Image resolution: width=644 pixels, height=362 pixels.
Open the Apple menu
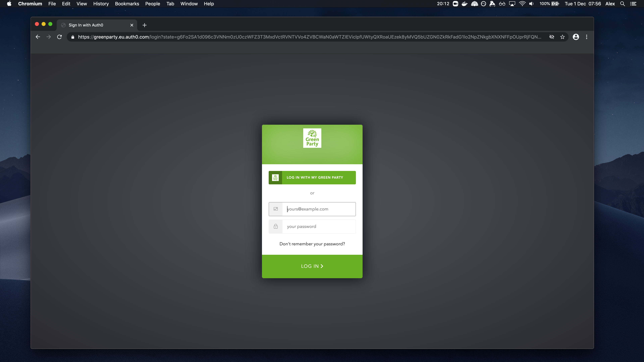pos(9,4)
